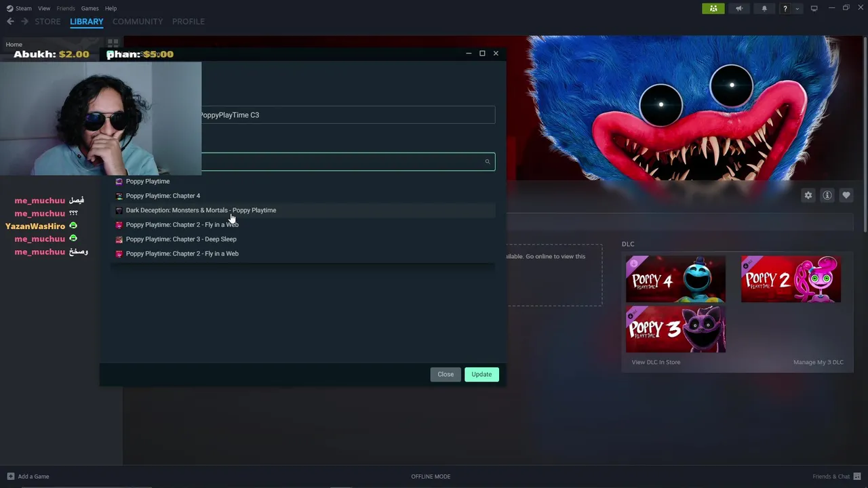
Task: Expand the account dropdown arrow
Action: pos(797,8)
